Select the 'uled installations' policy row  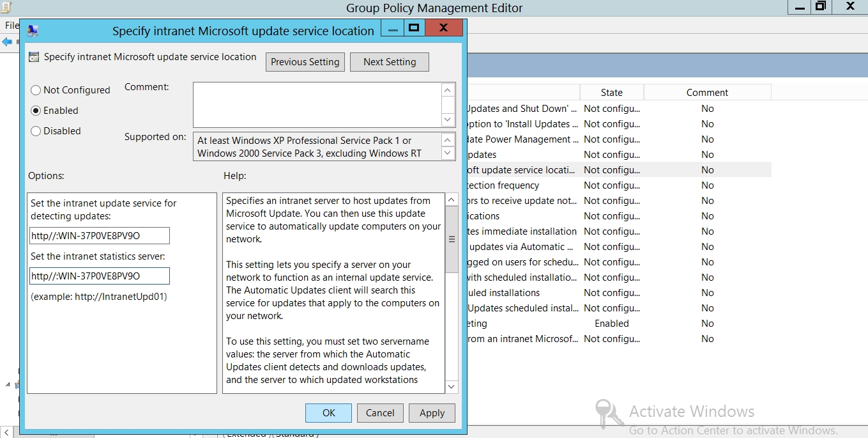pos(618,293)
